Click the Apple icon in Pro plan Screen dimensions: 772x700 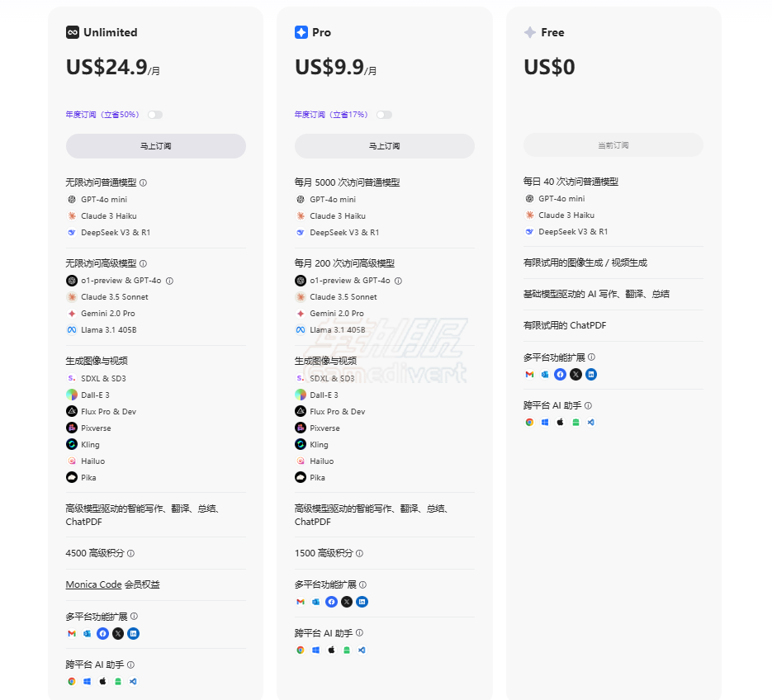[x=331, y=650]
